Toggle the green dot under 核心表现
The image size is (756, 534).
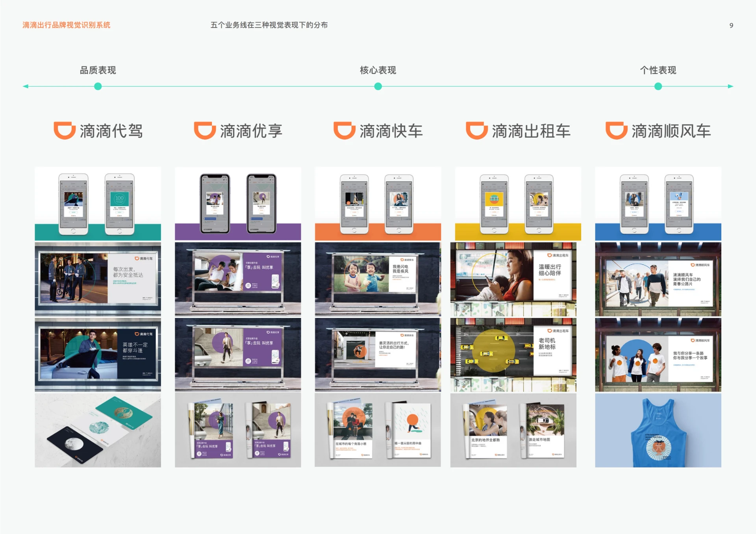(378, 86)
